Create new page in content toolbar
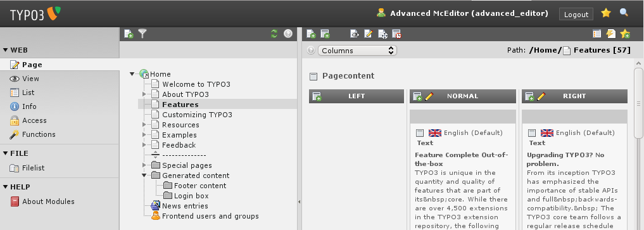 pyautogui.click(x=311, y=34)
